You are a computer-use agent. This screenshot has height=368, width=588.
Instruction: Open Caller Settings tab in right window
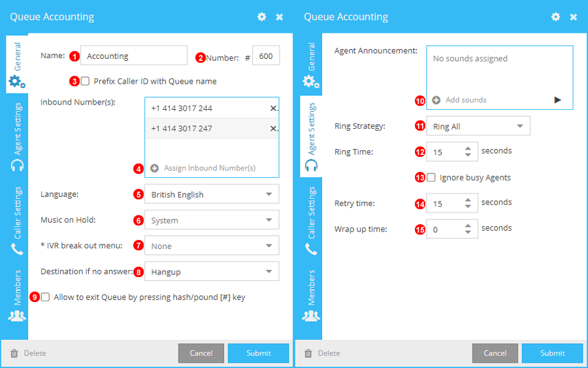coord(311,220)
